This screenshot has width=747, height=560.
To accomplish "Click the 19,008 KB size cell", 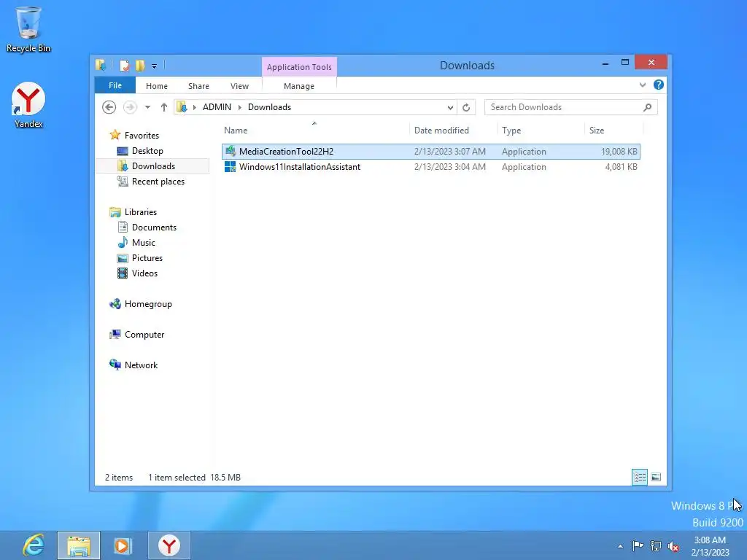I will tap(619, 152).
